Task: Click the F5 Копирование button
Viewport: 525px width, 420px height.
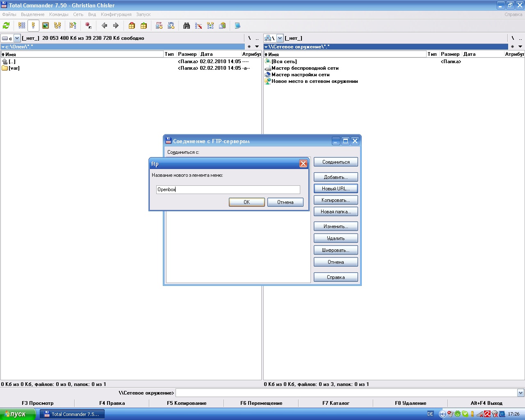Action: 187,403
